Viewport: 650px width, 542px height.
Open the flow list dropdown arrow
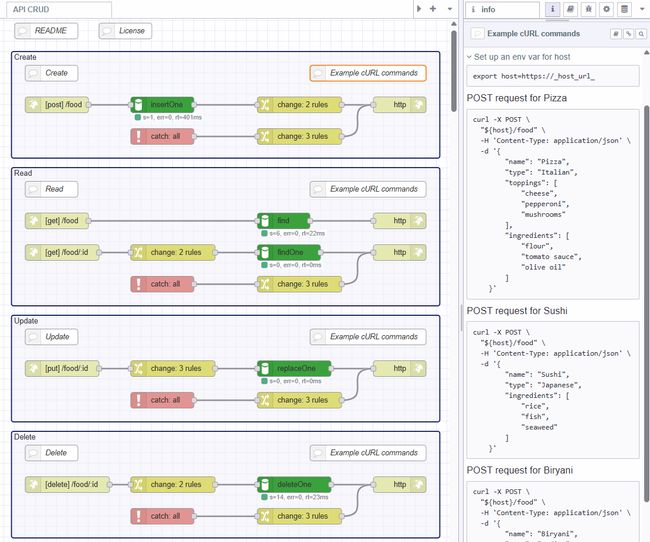pos(449,9)
